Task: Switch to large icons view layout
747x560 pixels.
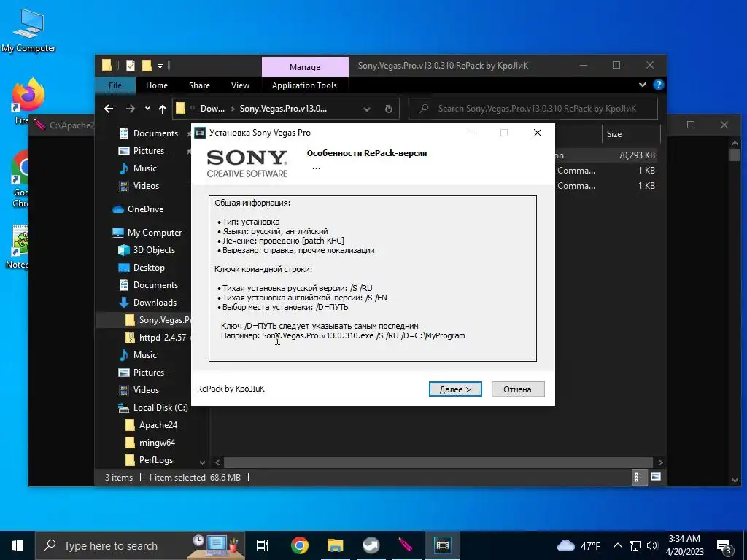Action: tap(656, 477)
